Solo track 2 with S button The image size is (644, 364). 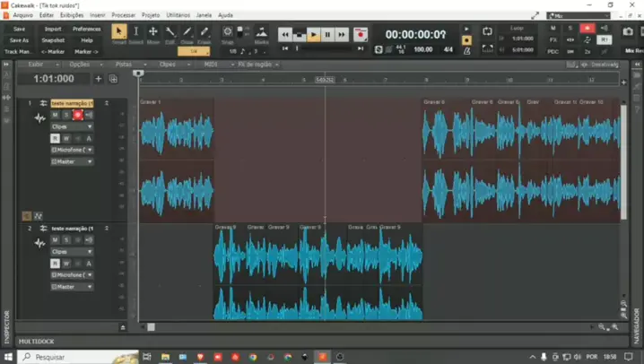coord(66,239)
